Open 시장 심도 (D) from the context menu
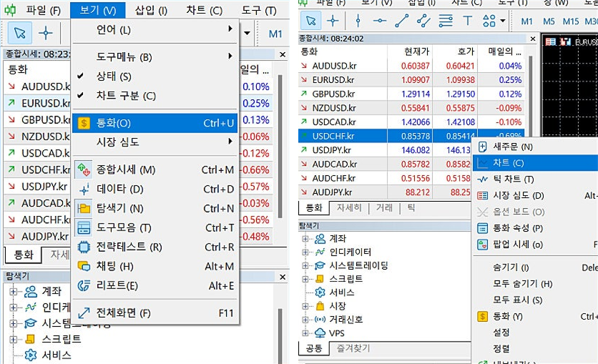598x364 pixels. [x=535, y=195]
